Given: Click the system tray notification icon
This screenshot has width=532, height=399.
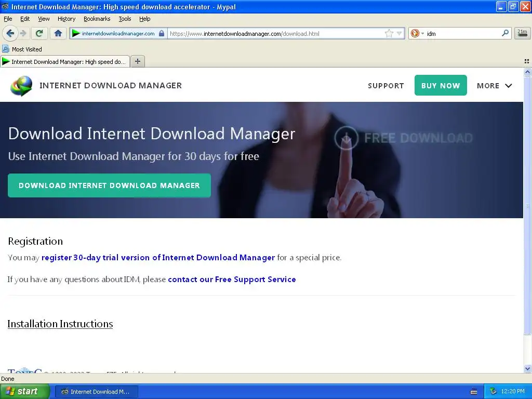Looking at the screenshot, I should [493, 392].
